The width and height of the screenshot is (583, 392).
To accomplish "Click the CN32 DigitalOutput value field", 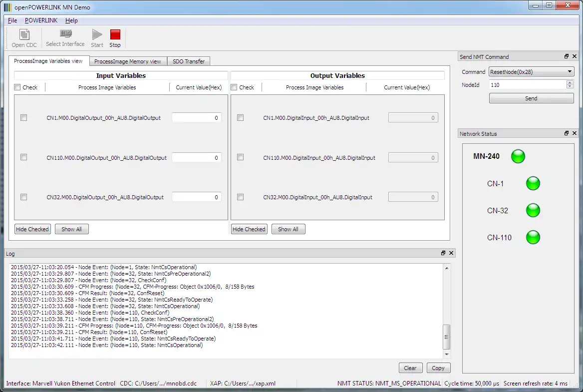I will (x=197, y=197).
